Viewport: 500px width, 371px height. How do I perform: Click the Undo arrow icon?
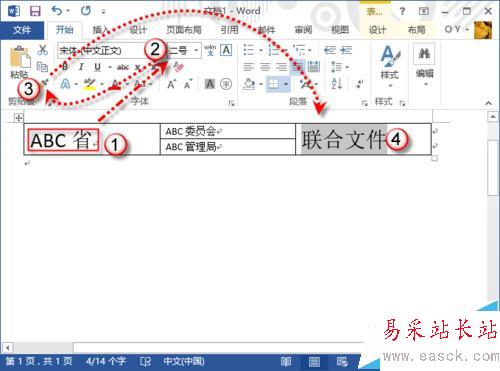(x=57, y=11)
